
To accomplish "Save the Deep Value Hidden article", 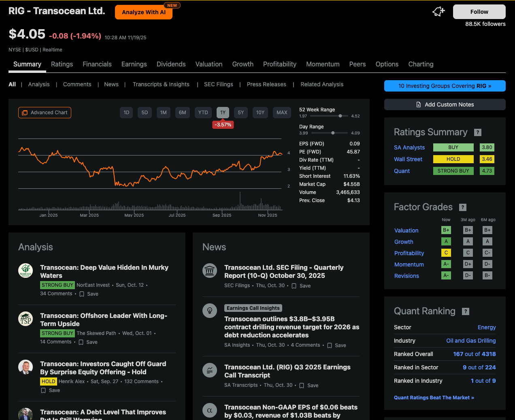I will pos(89,294).
